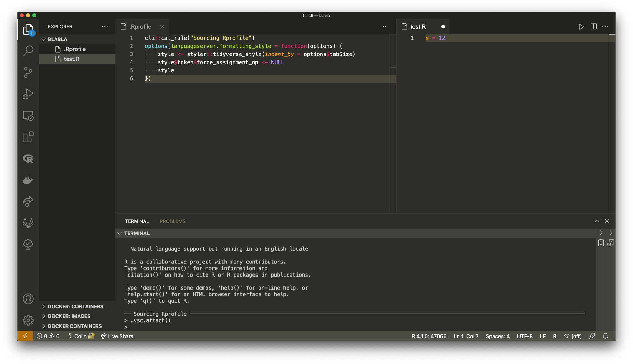Toggle the notifications bell
This screenshot has width=633, height=364.
coord(605,336)
